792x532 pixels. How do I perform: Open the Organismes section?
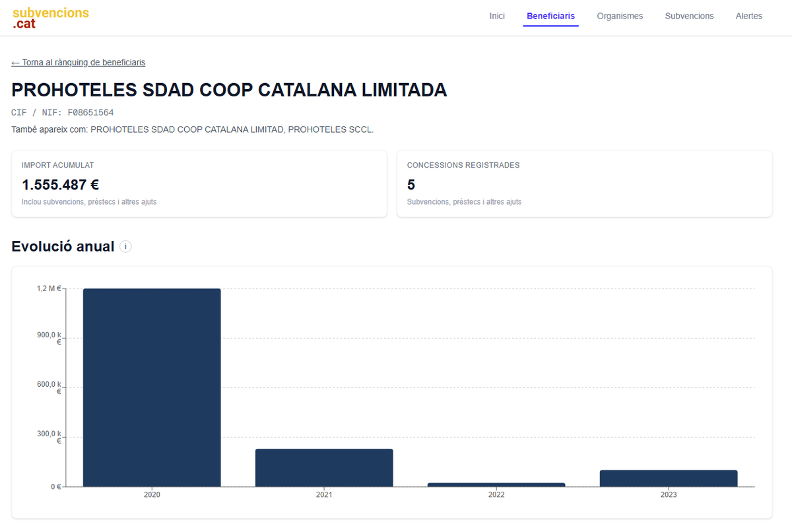(x=620, y=16)
